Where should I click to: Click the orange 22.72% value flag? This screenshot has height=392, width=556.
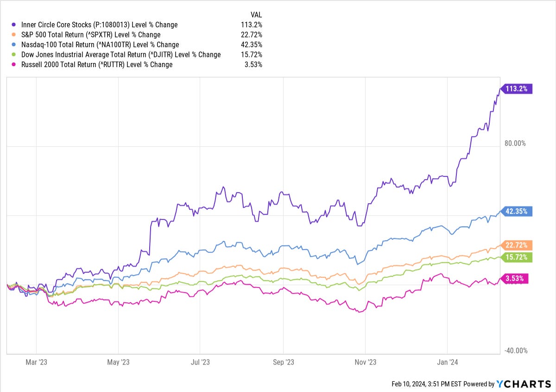pos(516,245)
